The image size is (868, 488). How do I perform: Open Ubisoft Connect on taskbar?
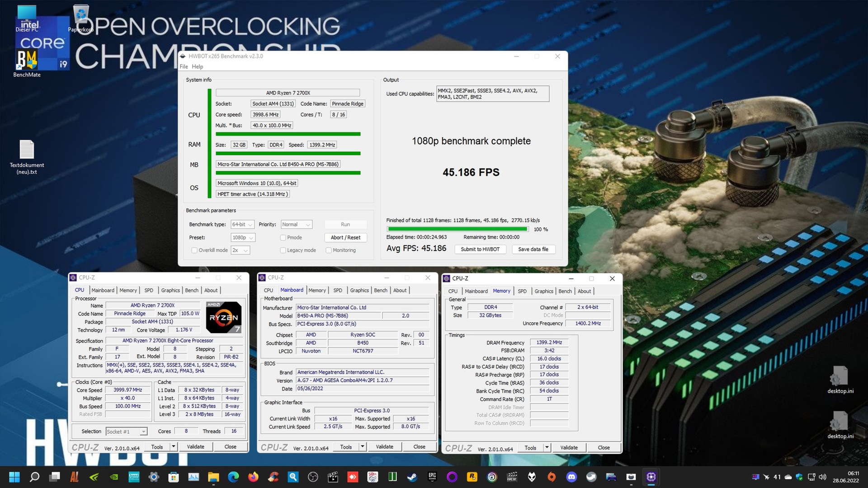coord(492,477)
